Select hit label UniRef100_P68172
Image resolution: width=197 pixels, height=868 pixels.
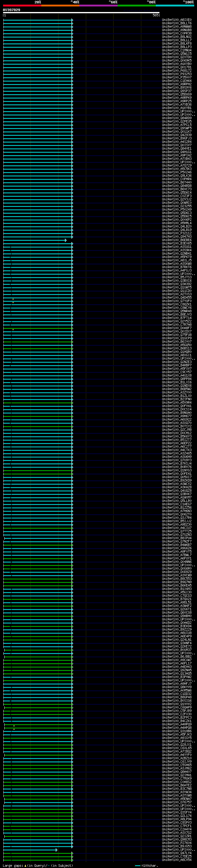pos(177,71)
